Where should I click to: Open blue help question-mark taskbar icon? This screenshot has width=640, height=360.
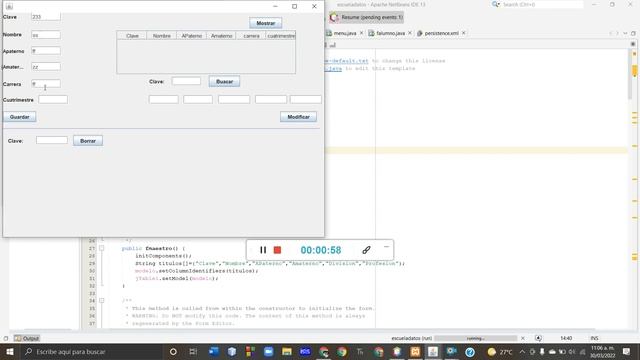coord(470,351)
